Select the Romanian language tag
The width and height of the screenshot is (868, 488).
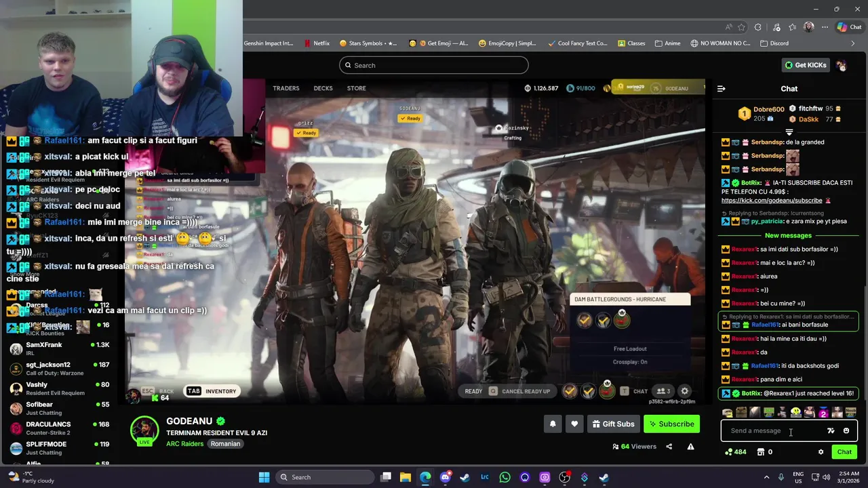(225, 444)
